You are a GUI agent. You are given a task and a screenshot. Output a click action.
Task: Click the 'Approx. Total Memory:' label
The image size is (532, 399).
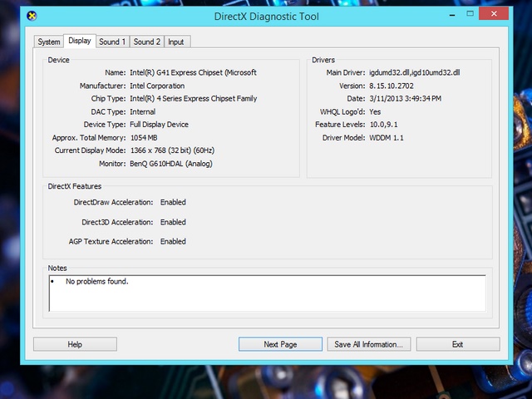click(89, 138)
